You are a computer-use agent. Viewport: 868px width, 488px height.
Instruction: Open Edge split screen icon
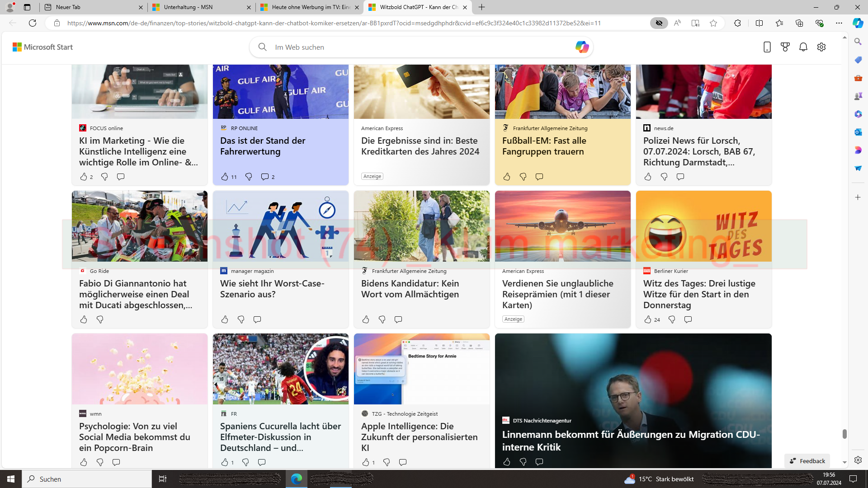point(759,23)
